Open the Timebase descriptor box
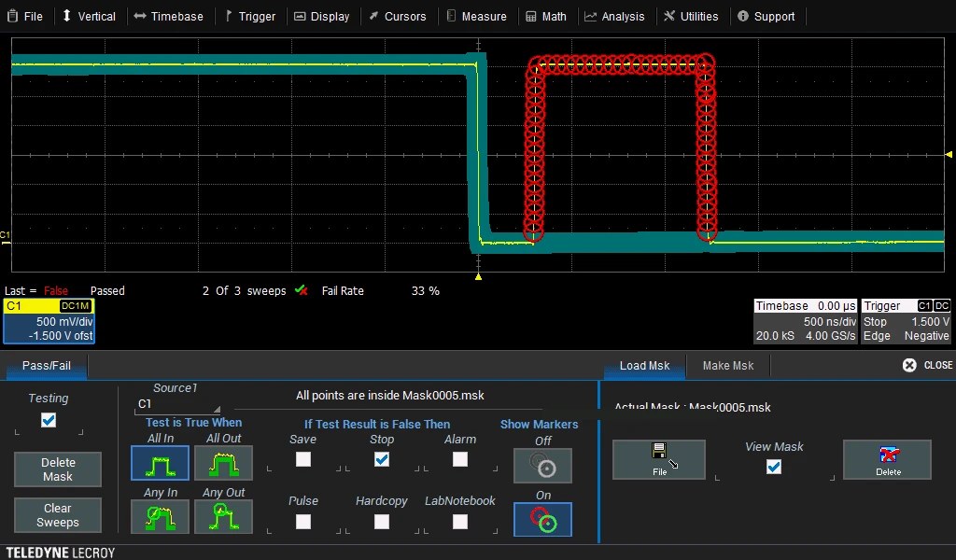956x560 pixels. coord(805,321)
